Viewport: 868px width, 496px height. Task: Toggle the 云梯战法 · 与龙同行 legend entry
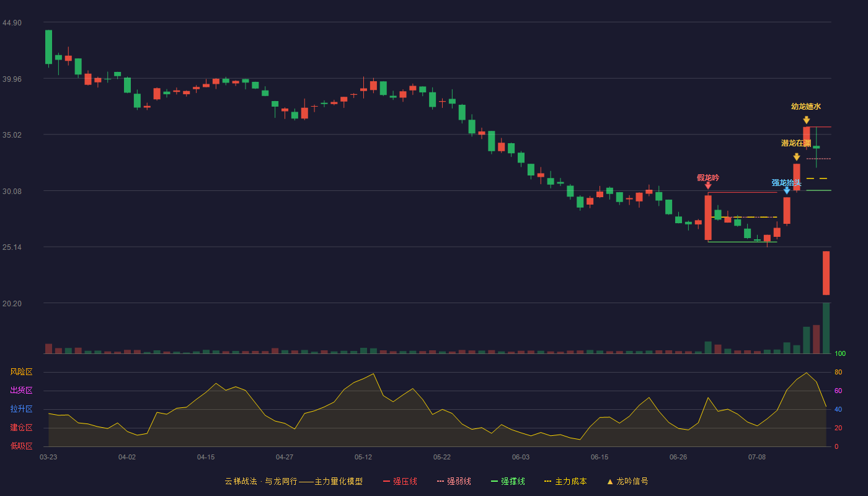pos(294,481)
